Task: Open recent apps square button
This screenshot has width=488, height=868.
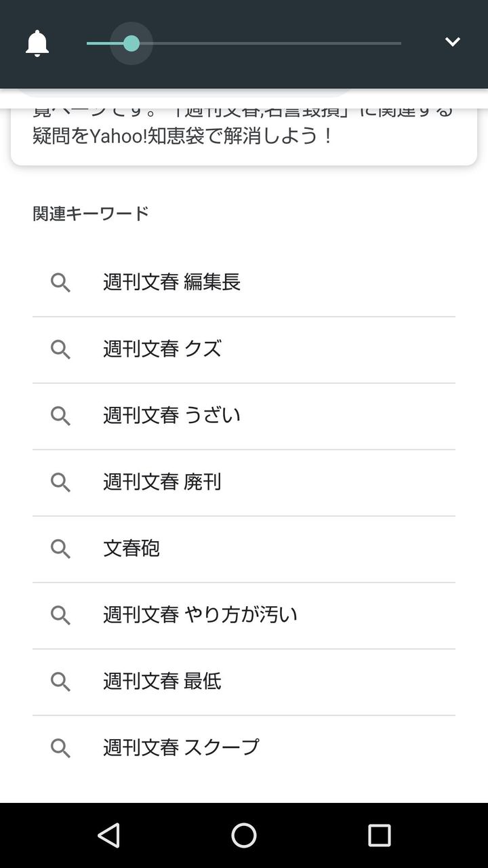Action: click(x=379, y=835)
